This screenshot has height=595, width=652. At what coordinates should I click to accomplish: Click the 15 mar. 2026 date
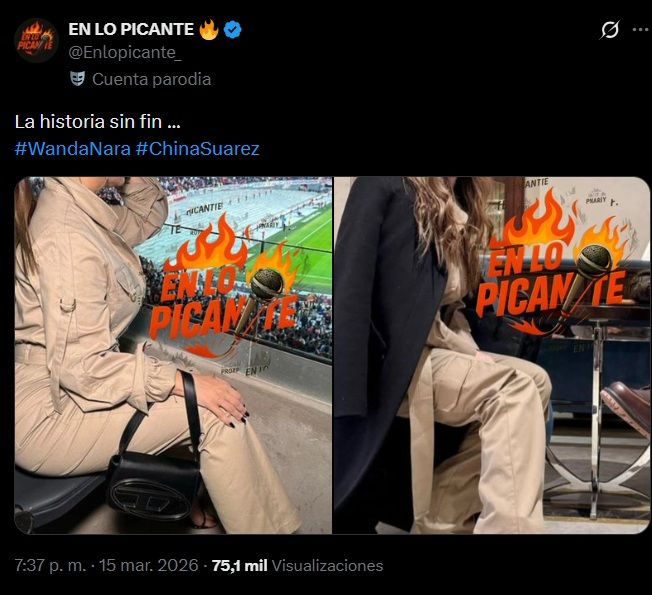[x=148, y=565]
